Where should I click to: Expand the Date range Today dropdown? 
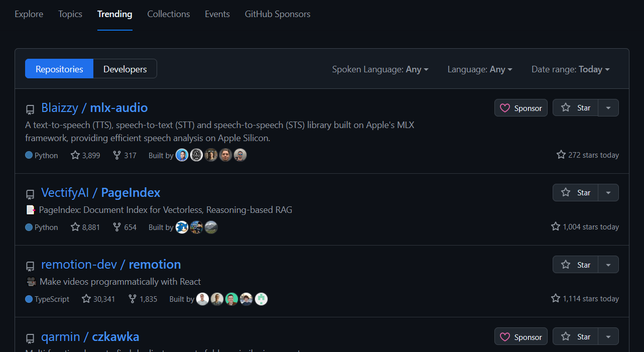(570, 69)
